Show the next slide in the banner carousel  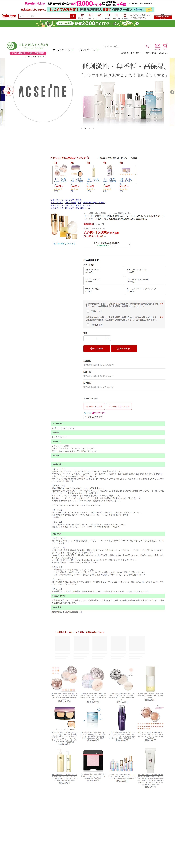(172, 92)
